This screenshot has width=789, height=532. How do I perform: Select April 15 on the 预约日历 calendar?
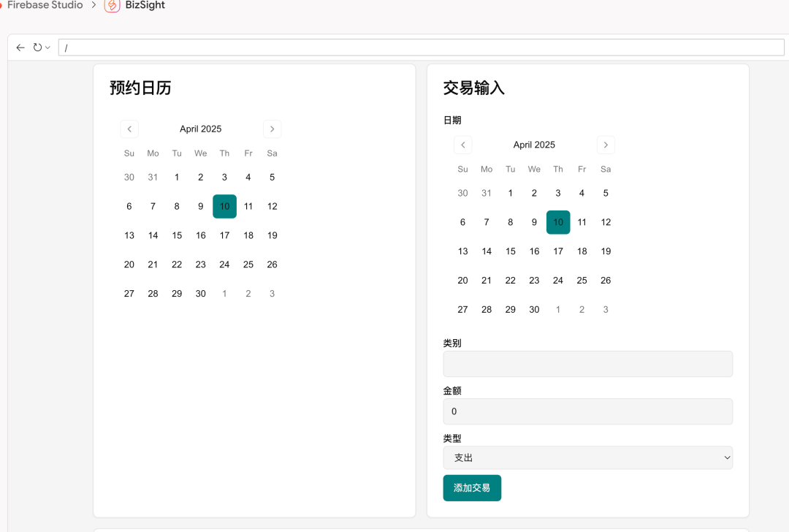[177, 235]
